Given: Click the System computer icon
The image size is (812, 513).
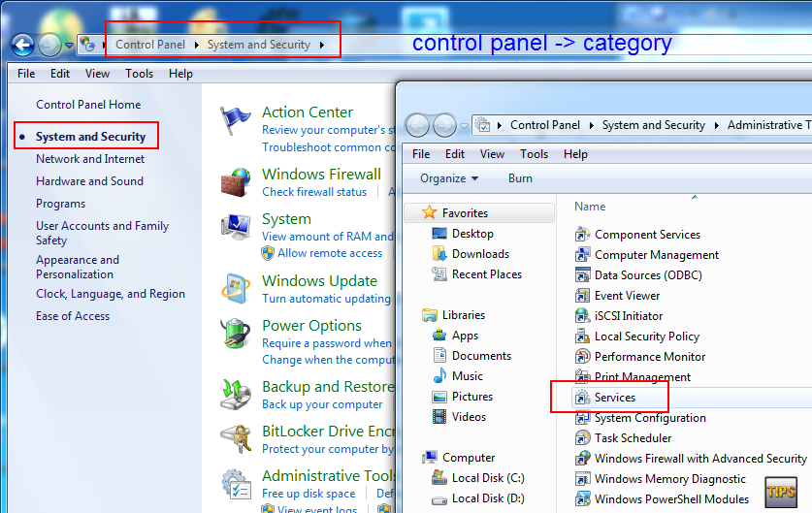Looking at the screenshot, I should 236,226.
